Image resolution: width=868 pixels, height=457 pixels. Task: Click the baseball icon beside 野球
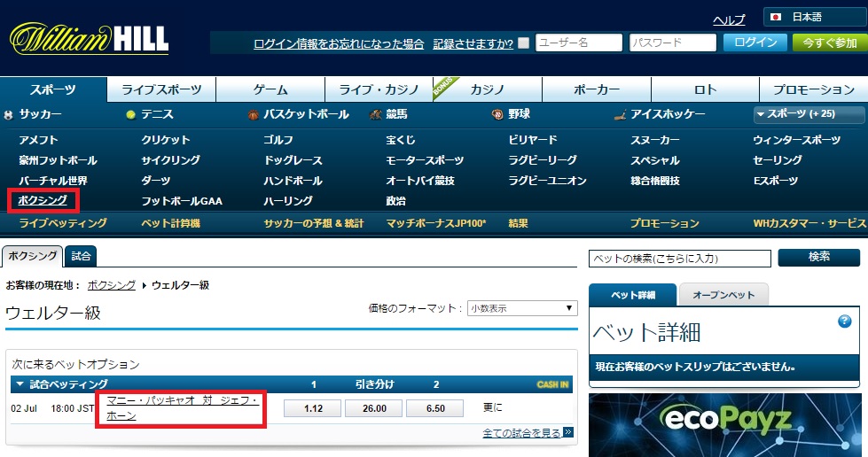coord(497,114)
